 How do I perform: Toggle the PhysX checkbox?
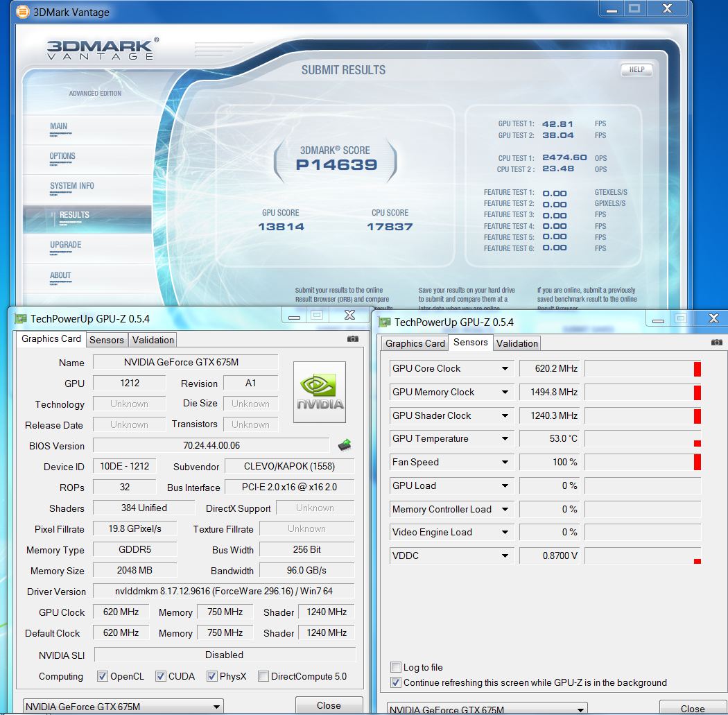(x=211, y=676)
